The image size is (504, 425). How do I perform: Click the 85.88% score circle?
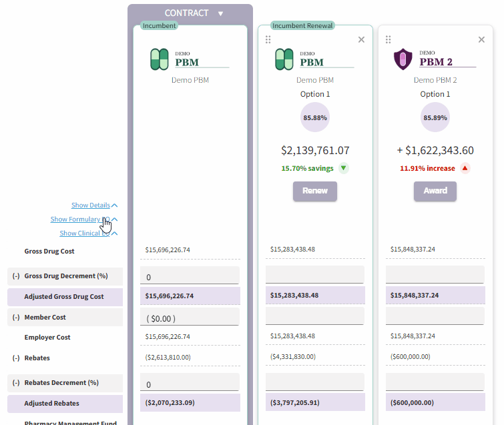tap(315, 117)
